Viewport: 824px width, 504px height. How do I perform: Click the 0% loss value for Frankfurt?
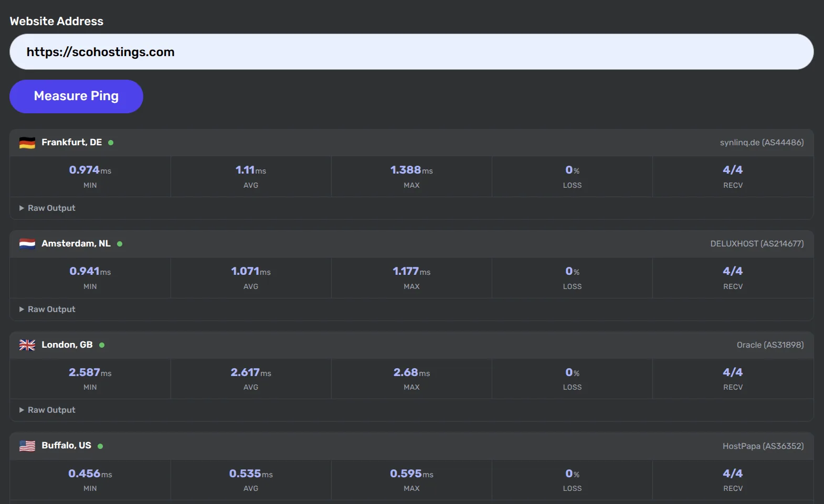tap(572, 170)
